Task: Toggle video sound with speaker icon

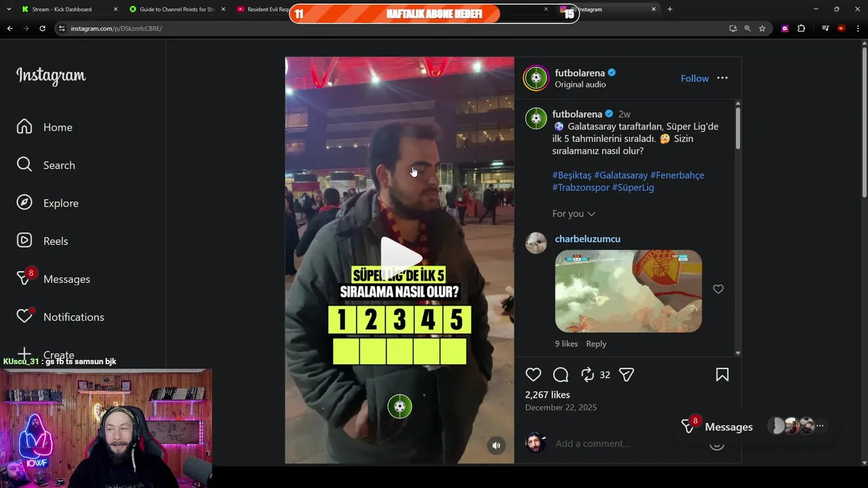Action: click(496, 445)
